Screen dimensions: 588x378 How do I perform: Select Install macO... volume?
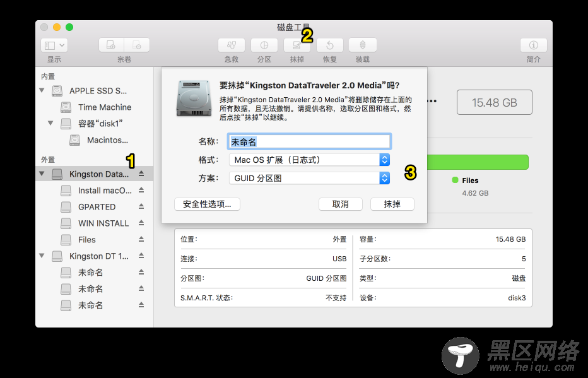(105, 191)
